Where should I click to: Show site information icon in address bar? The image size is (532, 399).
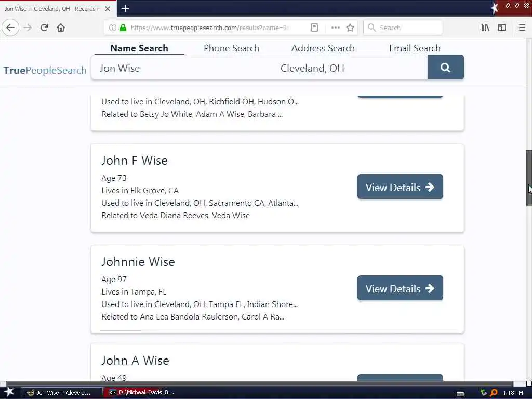coord(113,28)
